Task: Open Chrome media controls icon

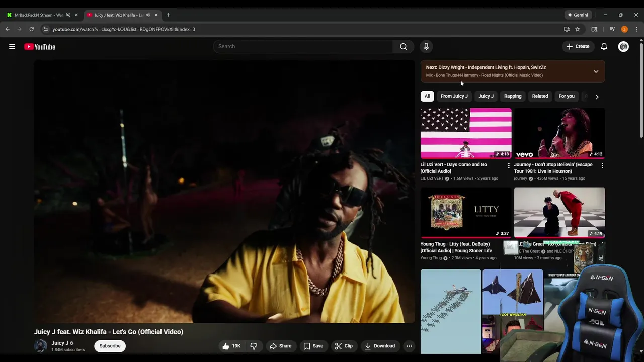Action: click(612, 29)
